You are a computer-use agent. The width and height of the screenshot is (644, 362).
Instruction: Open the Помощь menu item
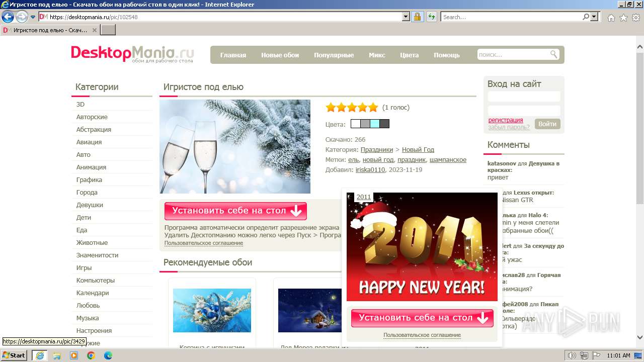point(446,55)
